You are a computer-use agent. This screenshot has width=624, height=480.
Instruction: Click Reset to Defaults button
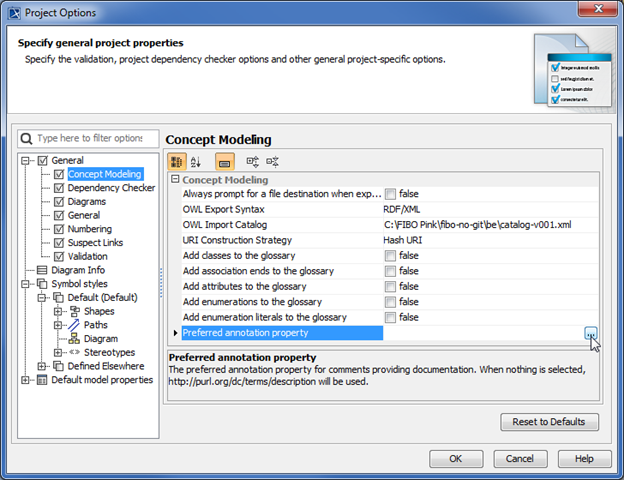click(549, 422)
